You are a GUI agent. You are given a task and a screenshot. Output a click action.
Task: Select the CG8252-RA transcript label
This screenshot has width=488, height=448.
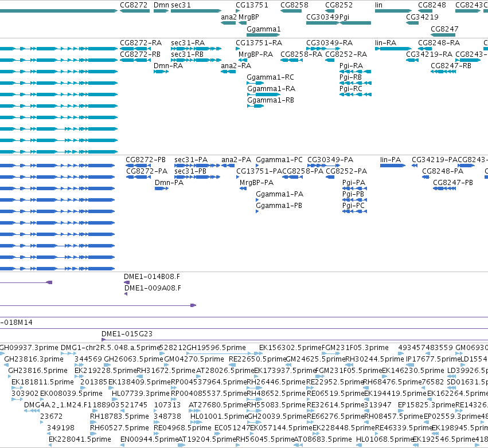[346, 54]
